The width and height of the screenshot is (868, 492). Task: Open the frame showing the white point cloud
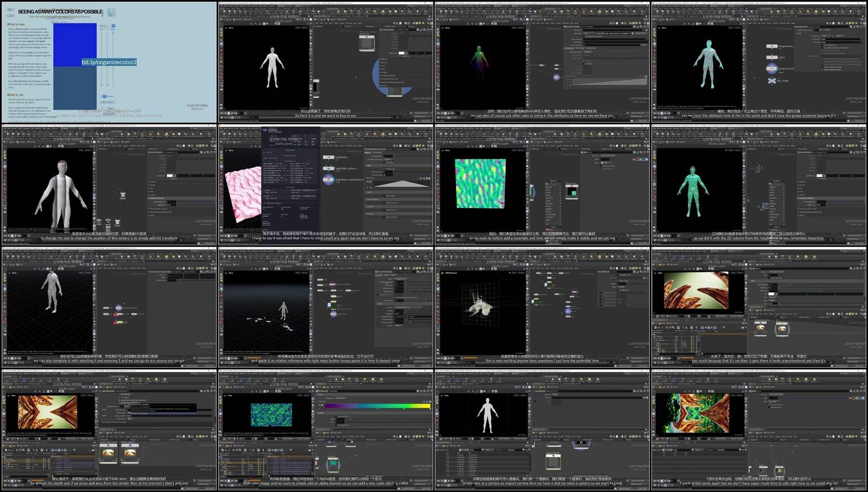(542, 307)
